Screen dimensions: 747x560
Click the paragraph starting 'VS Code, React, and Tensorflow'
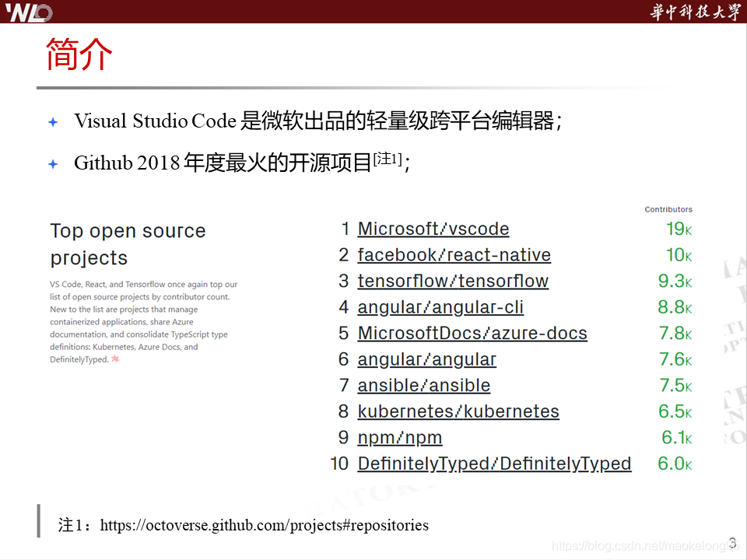[143, 322]
